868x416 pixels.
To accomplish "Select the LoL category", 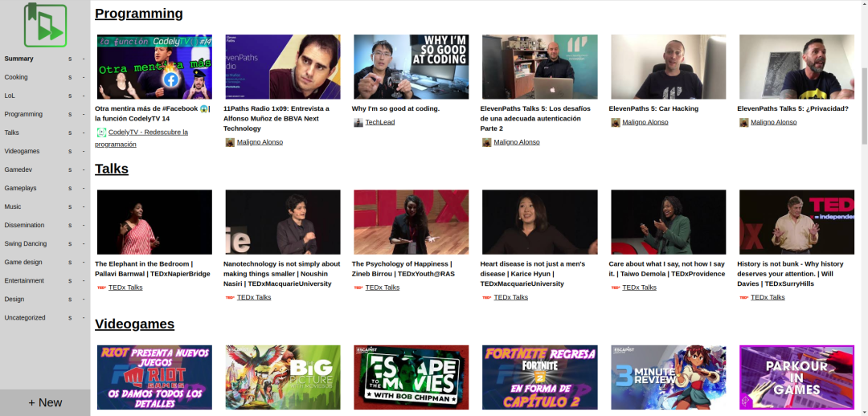I will [x=10, y=96].
